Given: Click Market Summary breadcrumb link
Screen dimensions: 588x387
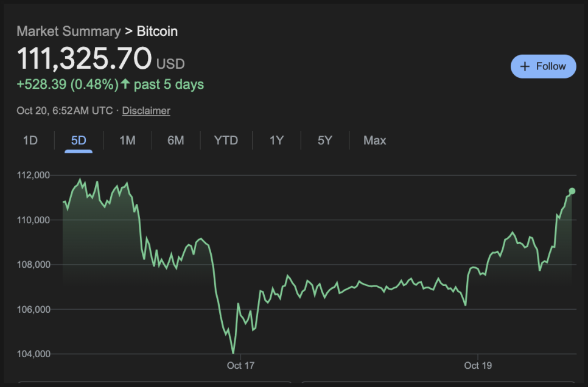Looking at the screenshot, I should coord(68,31).
